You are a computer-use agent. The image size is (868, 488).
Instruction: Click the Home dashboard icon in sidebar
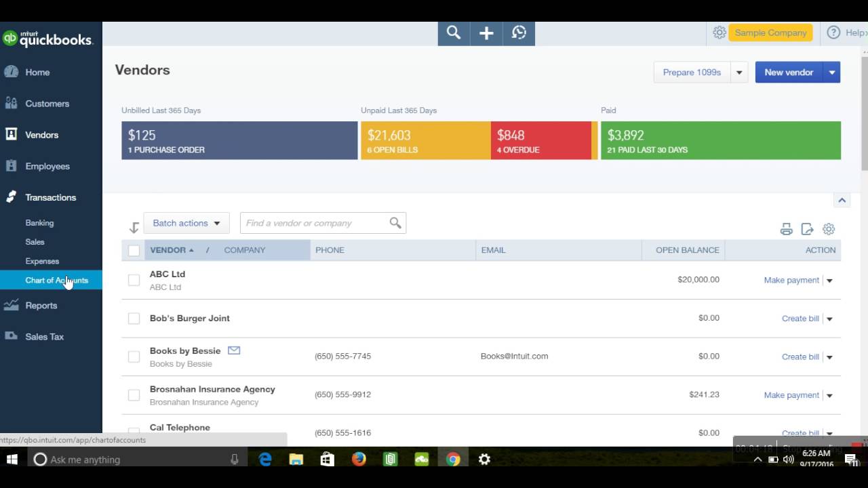[x=11, y=72]
